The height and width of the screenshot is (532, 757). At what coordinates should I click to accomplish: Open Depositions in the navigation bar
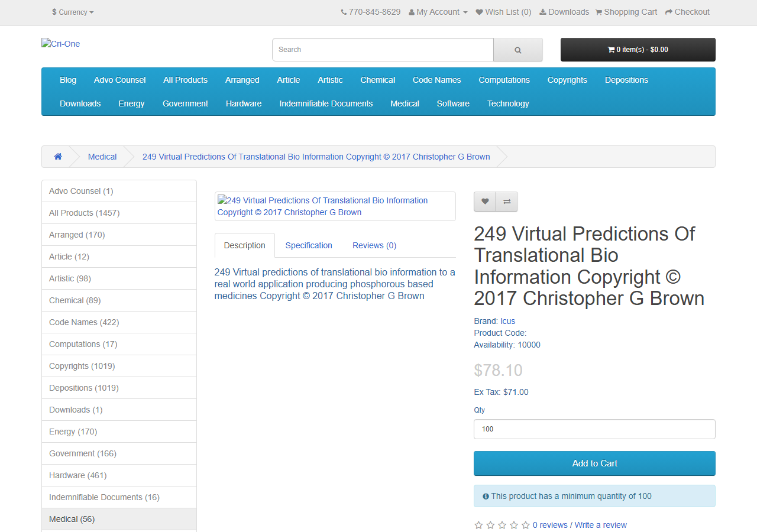click(626, 80)
